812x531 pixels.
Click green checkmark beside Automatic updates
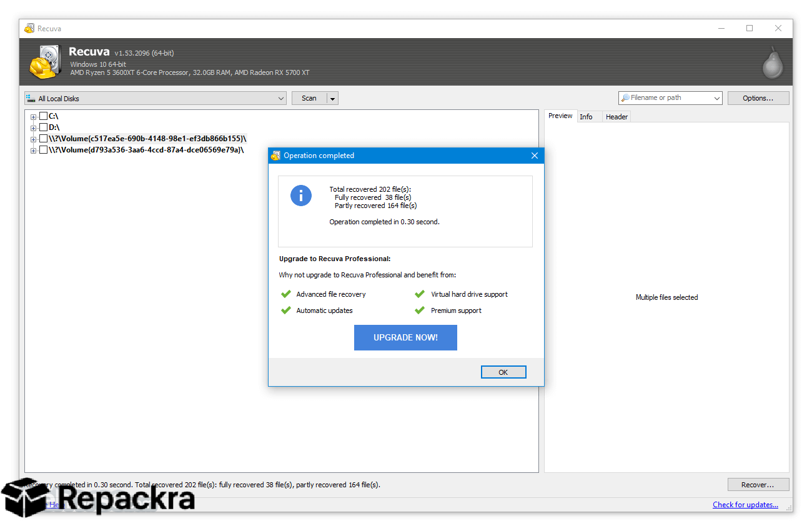pos(286,310)
